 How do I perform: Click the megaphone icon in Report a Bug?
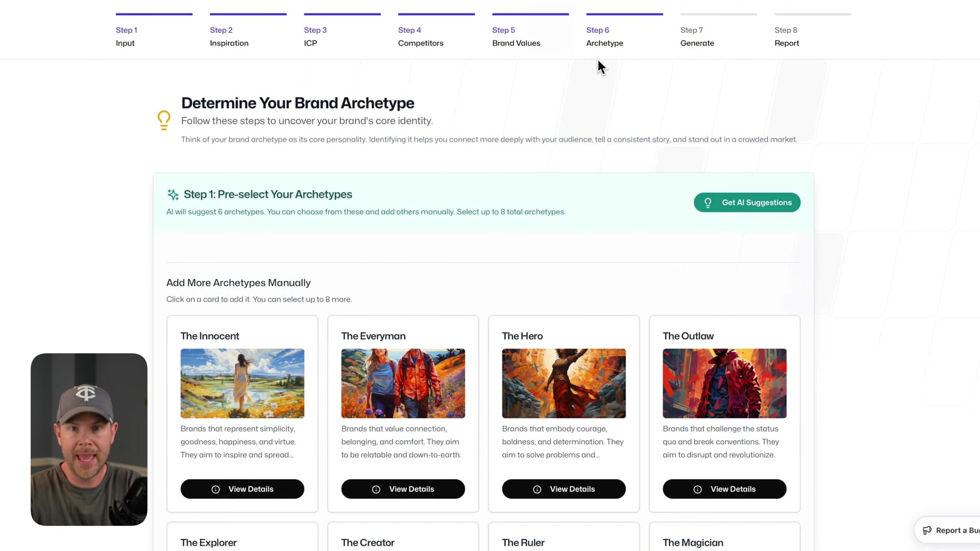927,530
